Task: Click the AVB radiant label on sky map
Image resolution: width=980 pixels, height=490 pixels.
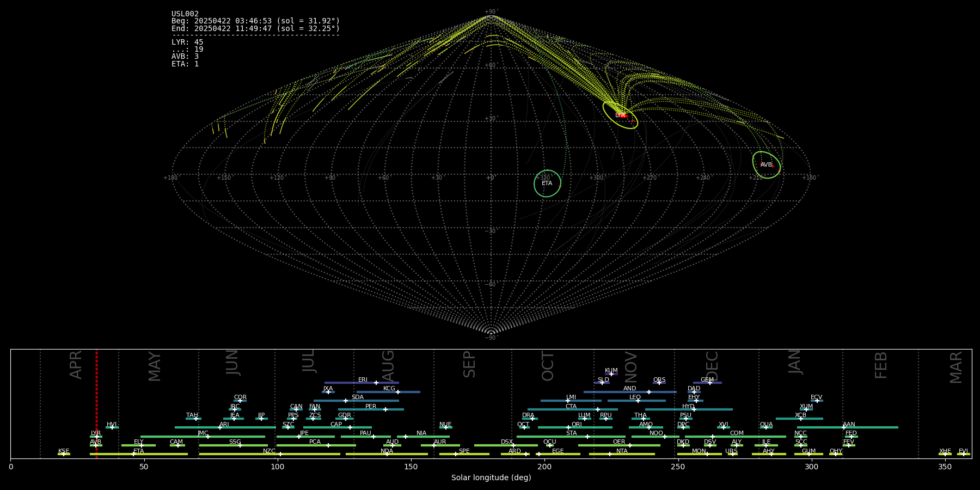Action: [766, 164]
